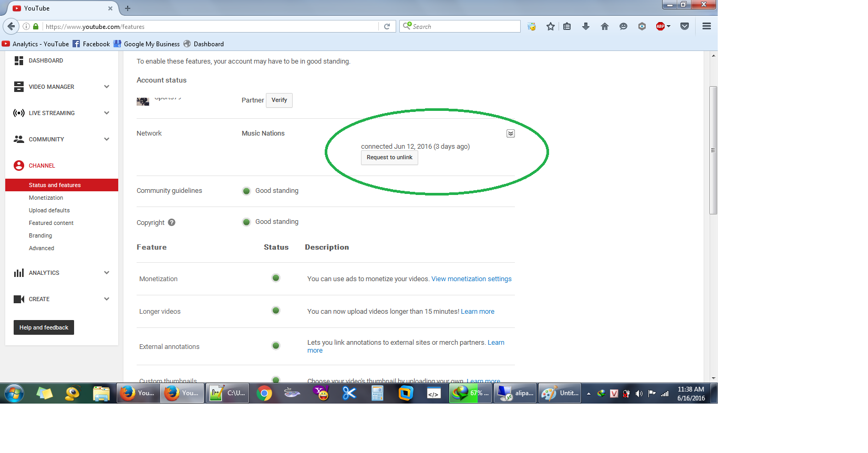Viewport: 868px width, 453px height.
Task: Expand the Community section chevron
Action: (107, 139)
